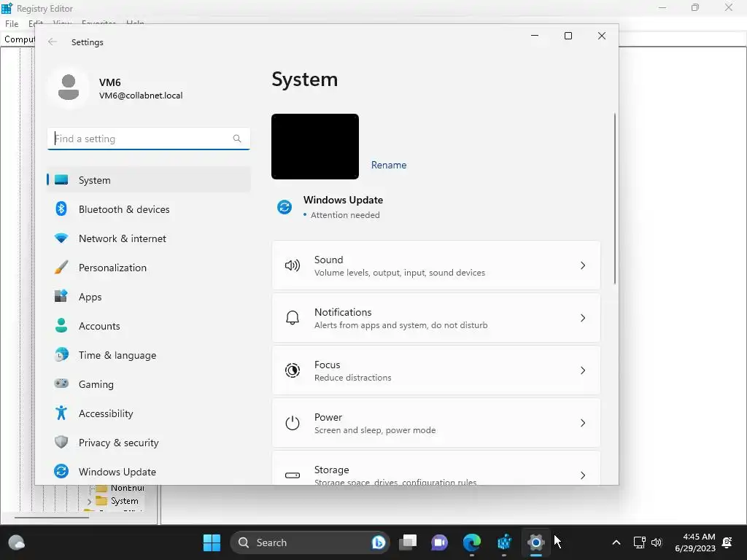Select System in the Settings sidebar
The width and height of the screenshot is (747, 560).
pos(149,180)
